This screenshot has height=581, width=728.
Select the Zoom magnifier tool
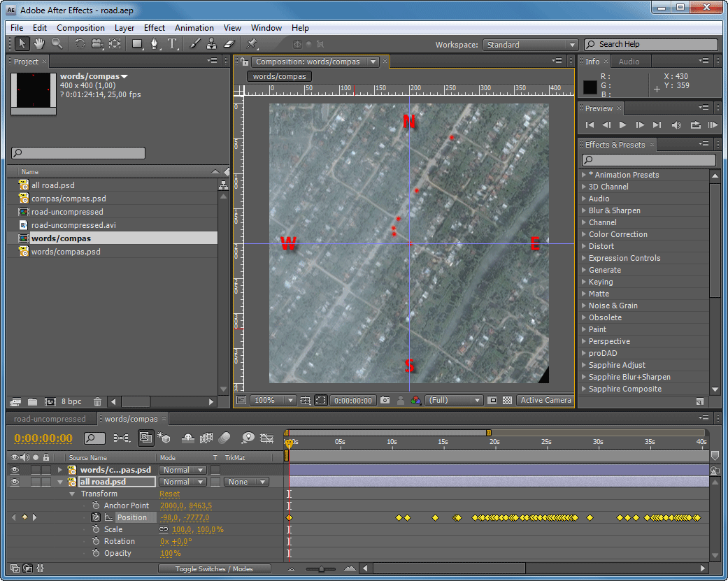tap(57, 44)
